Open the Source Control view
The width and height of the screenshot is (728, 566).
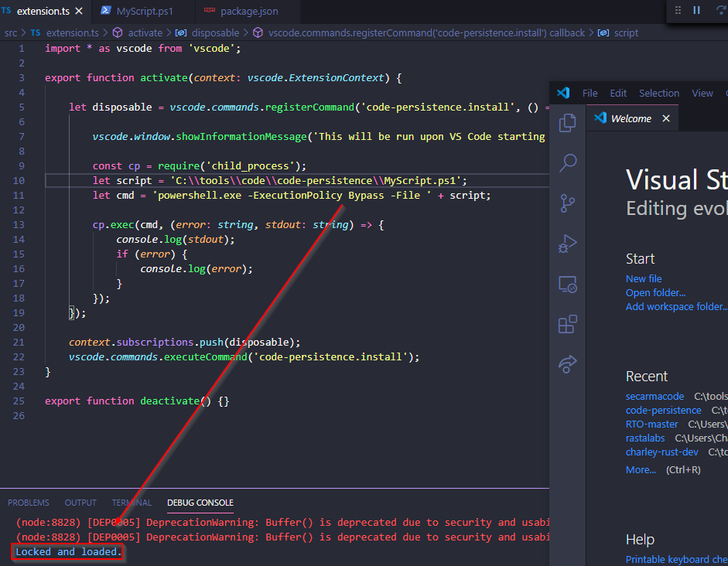[x=568, y=203]
